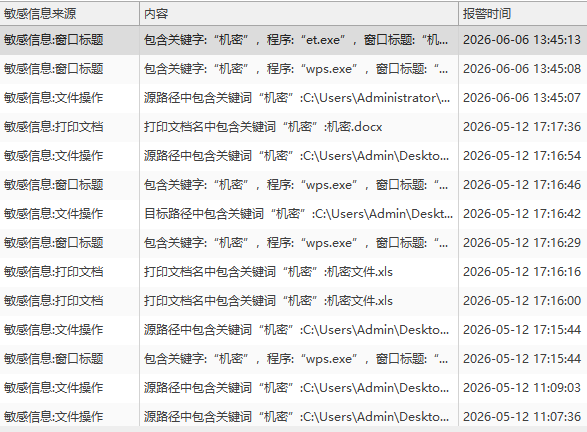The width and height of the screenshot is (587, 432).
Task: Select the 机密.docx print document alert
Action: tap(294, 127)
